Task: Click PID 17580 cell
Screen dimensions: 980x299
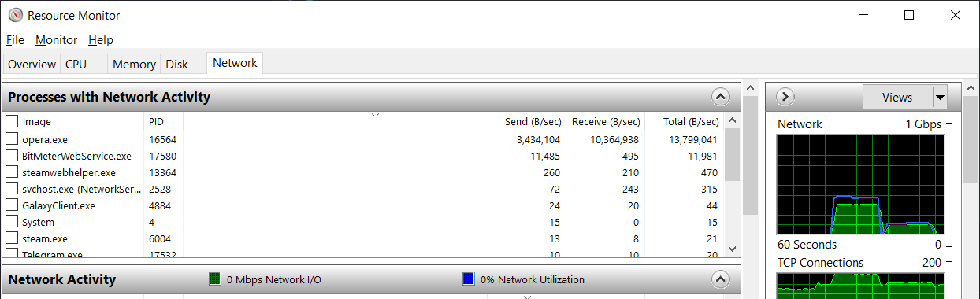Action: pyautogui.click(x=162, y=156)
